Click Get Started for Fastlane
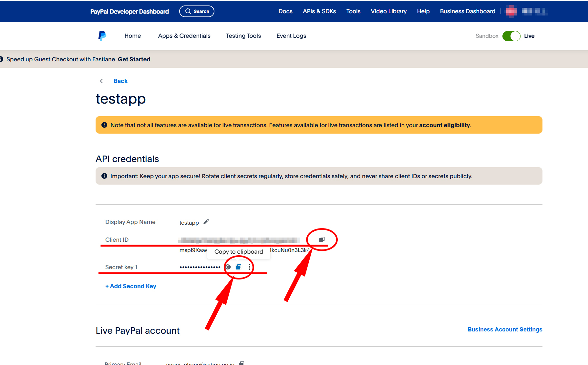588x365 pixels. point(134,59)
